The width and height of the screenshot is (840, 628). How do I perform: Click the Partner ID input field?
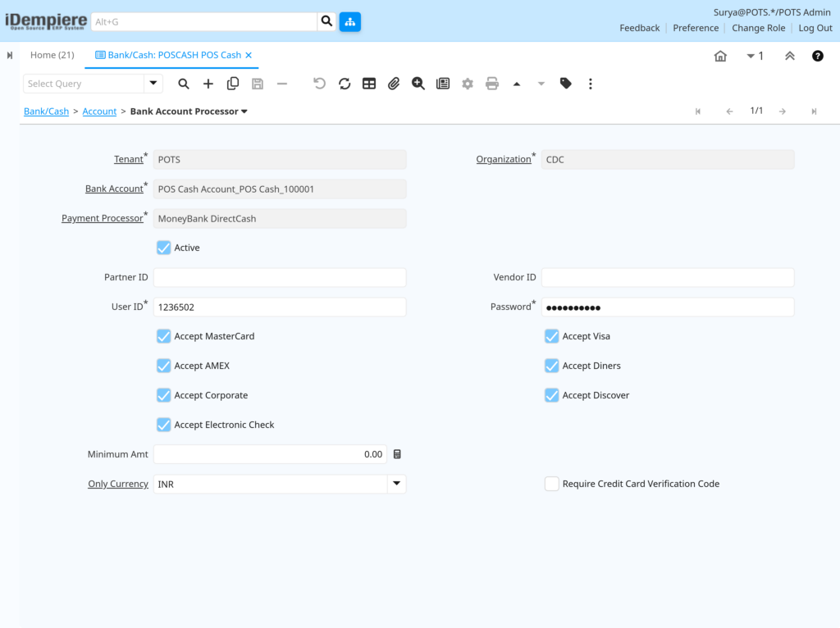pos(280,277)
